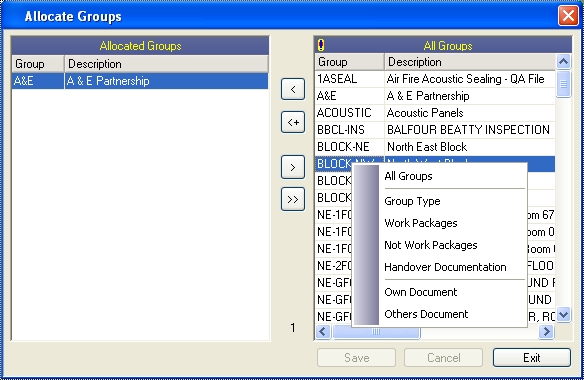Click the horizontal scroll right arrow
This screenshot has width=584, height=380.
[x=546, y=331]
